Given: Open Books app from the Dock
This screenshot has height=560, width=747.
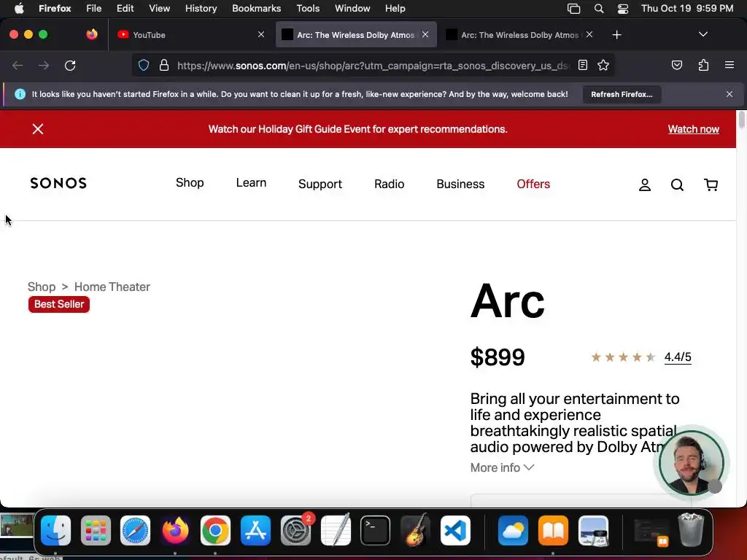Looking at the screenshot, I should pos(553,531).
